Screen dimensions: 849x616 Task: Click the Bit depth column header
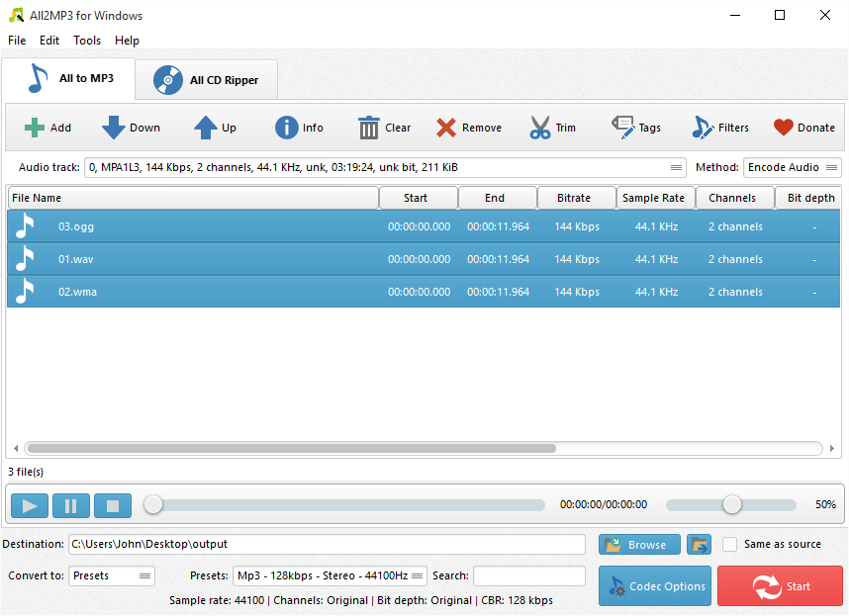click(808, 198)
